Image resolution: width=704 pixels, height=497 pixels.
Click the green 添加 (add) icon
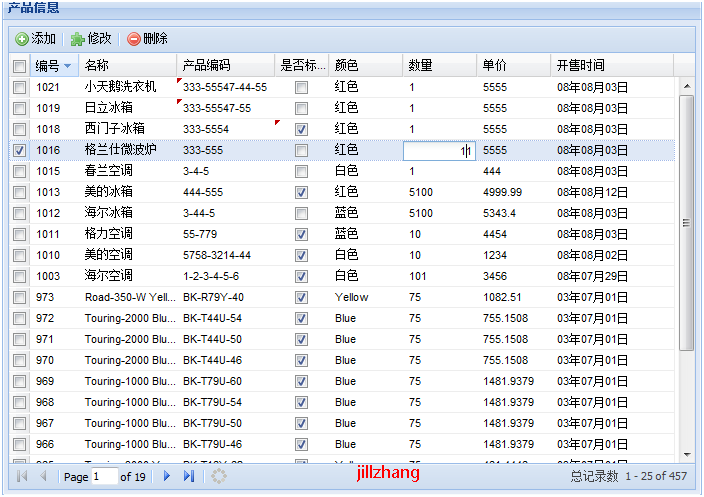tap(22, 39)
